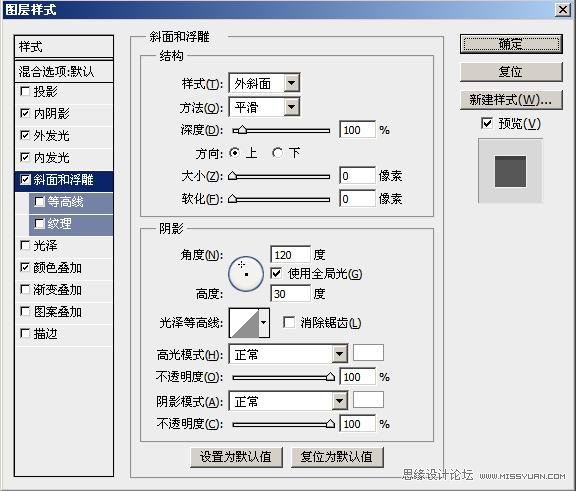Select 混合选项:默认 in style list
Image resolution: width=576 pixels, height=491 pixels.
tap(64, 71)
